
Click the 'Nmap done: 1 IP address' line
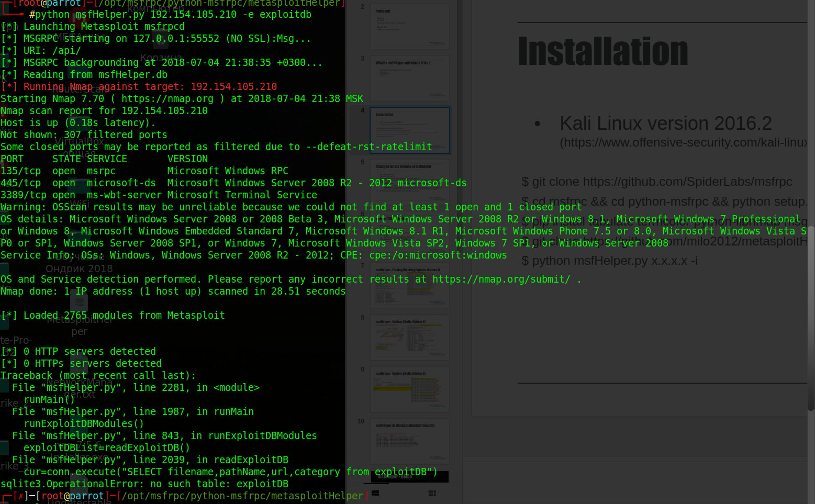pos(173,292)
